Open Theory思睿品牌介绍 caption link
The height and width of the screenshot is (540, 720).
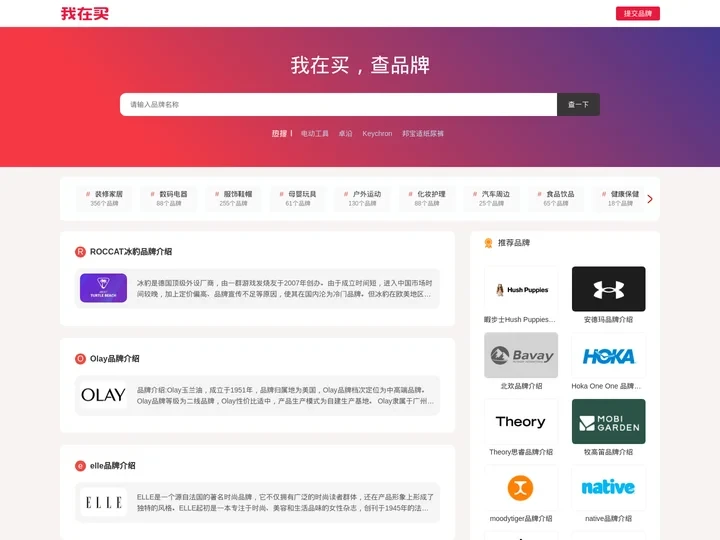click(521, 452)
